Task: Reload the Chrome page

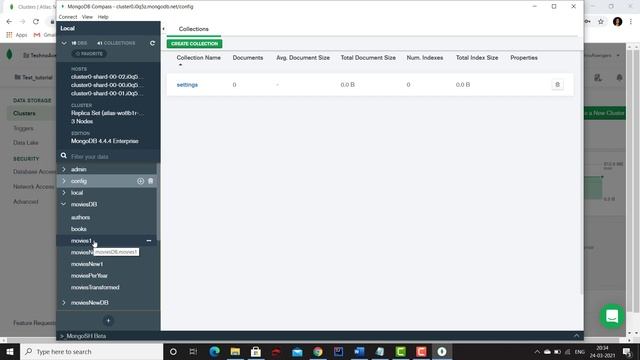Action: 36,21
